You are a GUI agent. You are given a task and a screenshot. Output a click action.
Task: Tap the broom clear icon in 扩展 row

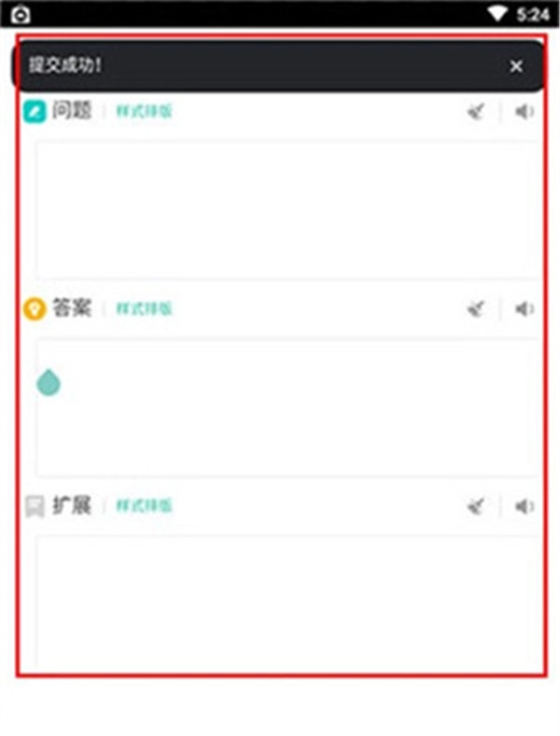[476, 506]
